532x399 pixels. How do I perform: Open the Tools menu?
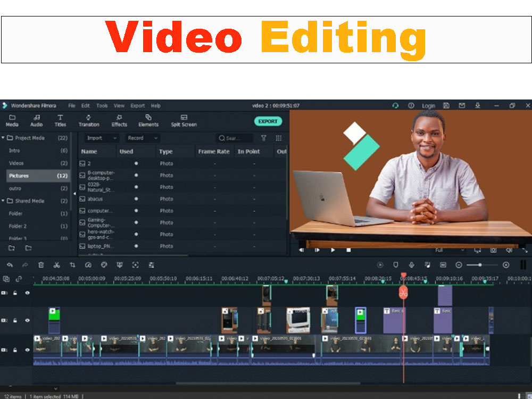[102, 105]
